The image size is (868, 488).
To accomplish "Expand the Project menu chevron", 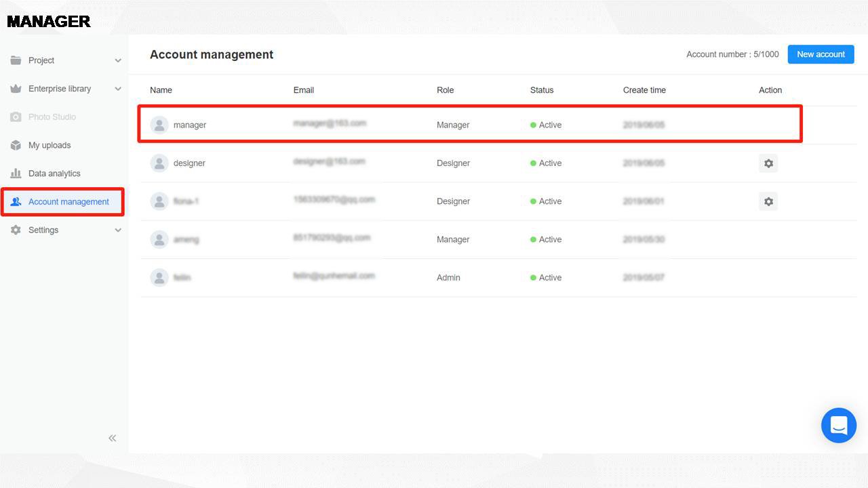I will click(x=118, y=60).
